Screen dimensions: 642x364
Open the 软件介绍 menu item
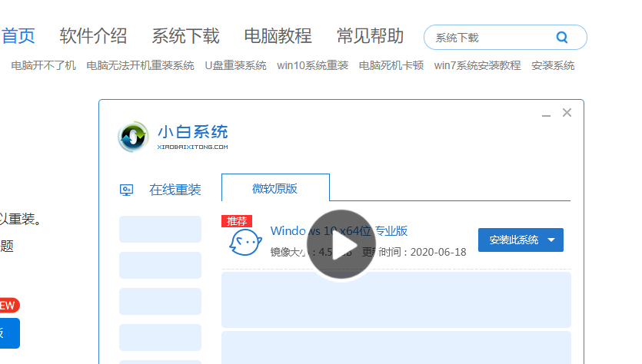pos(93,36)
